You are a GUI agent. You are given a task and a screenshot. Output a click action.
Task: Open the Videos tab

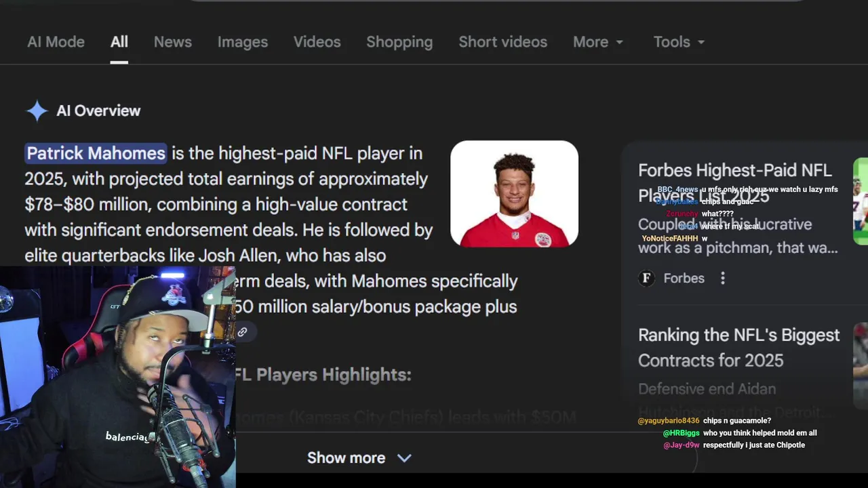pyautogui.click(x=317, y=42)
